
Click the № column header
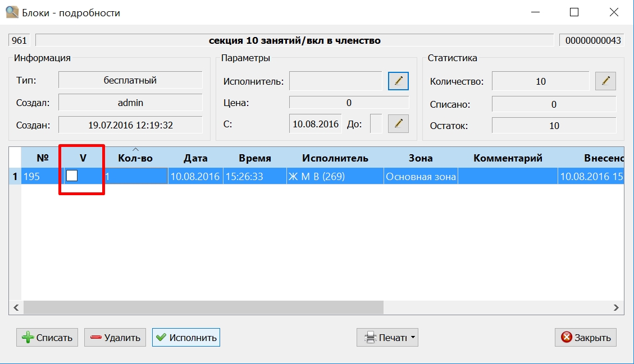click(x=43, y=158)
